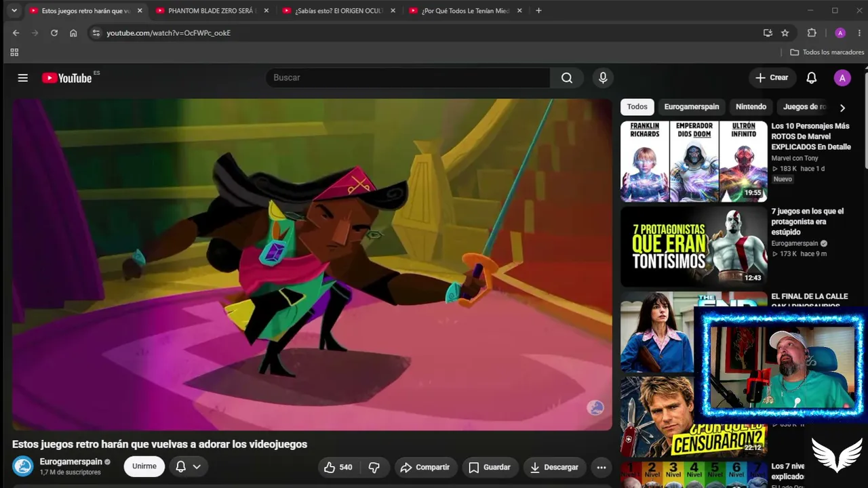868x488 pixels.
Task: Reload the current page
Action: tap(54, 33)
